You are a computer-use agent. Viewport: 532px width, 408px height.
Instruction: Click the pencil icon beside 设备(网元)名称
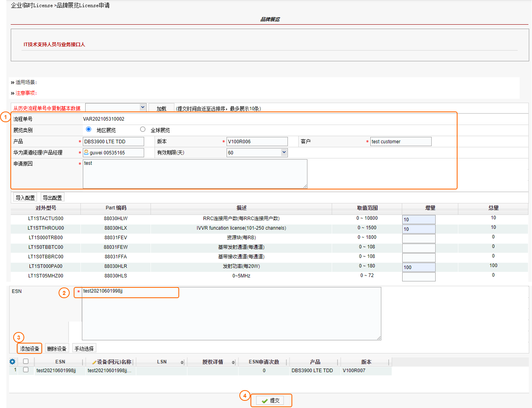[x=94, y=362]
